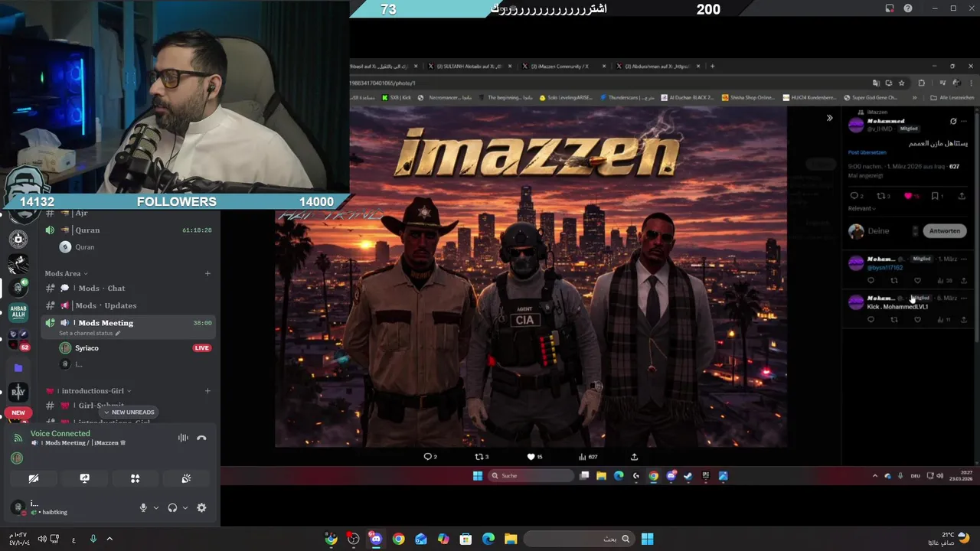This screenshot has width=980, height=551.
Task: Open Discord User Settings gear
Action: [201, 507]
